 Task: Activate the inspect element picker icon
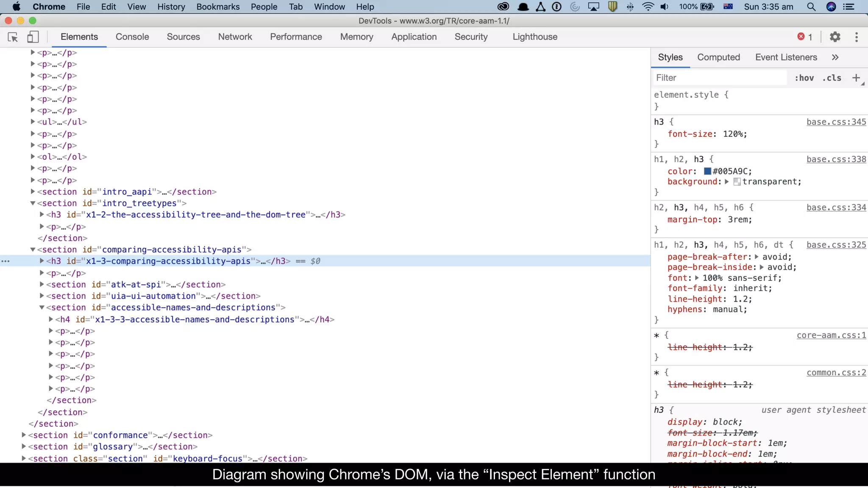pos(13,37)
